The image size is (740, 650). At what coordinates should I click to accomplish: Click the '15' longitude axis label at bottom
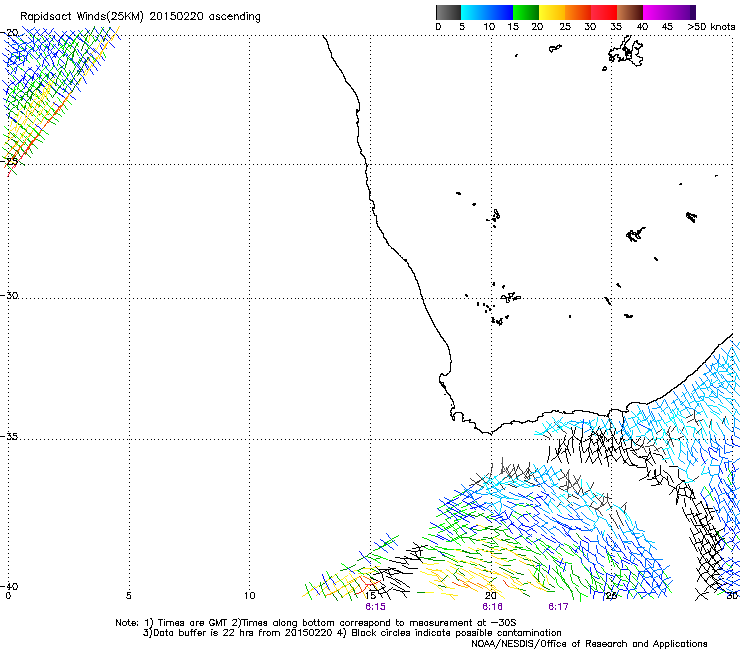(x=370, y=595)
